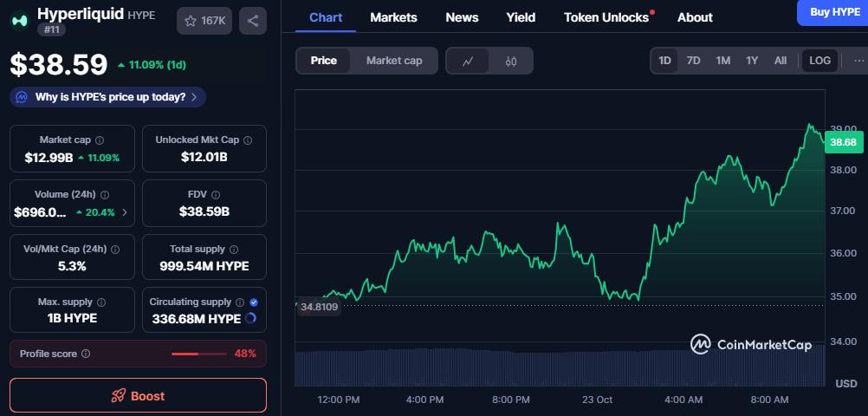Toggle the LOG scale option
The height and width of the screenshot is (416, 868).
point(819,61)
